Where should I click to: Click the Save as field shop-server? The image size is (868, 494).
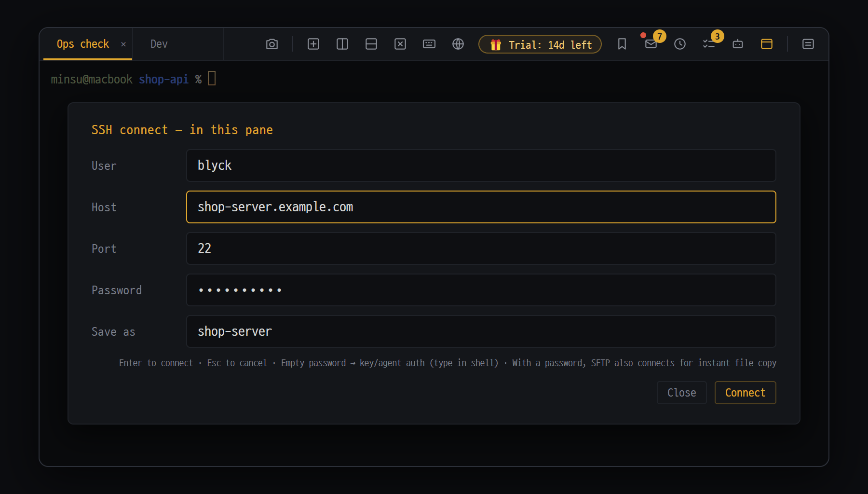(481, 331)
